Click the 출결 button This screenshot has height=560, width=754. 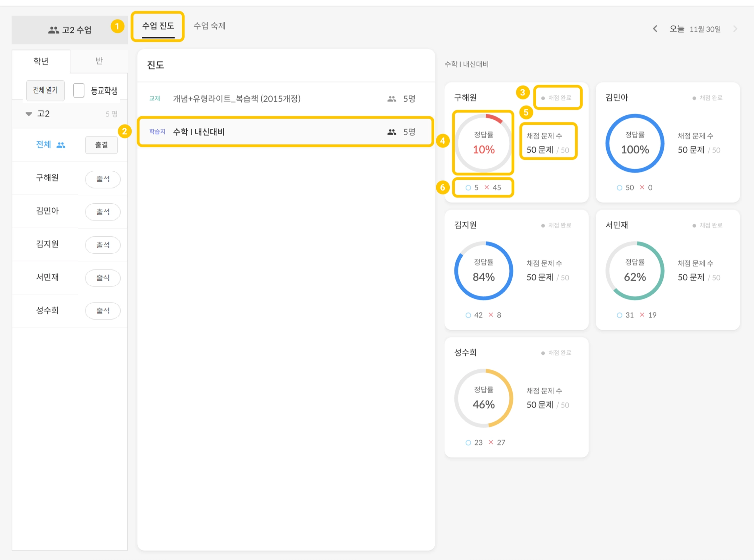(101, 145)
